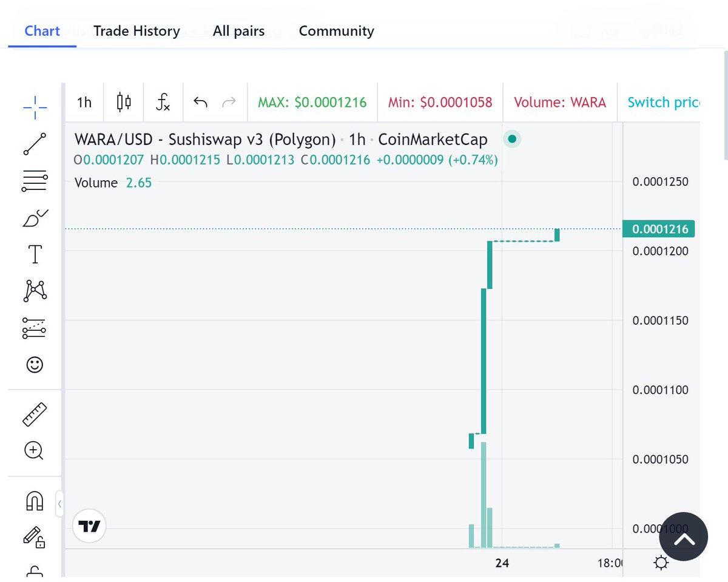This screenshot has height=582, width=728.
Task: Toggle magnet mode for drawings
Action: coord(35,501)
